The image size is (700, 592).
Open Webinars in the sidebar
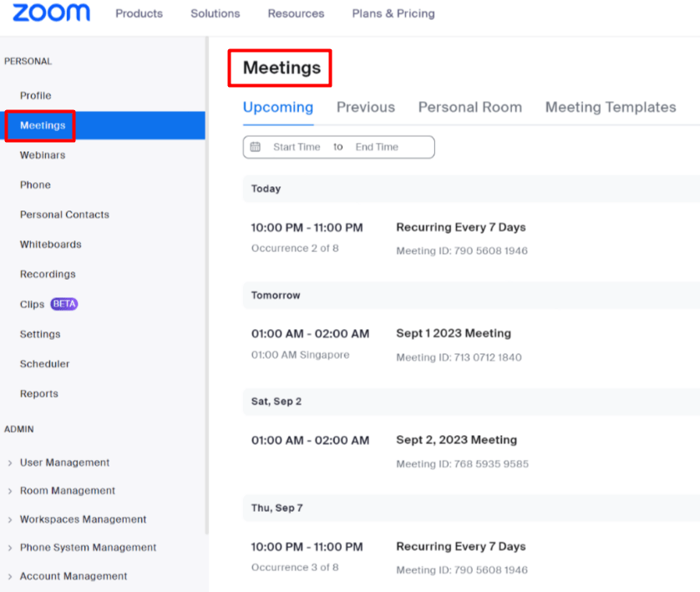tap(43, 155)
